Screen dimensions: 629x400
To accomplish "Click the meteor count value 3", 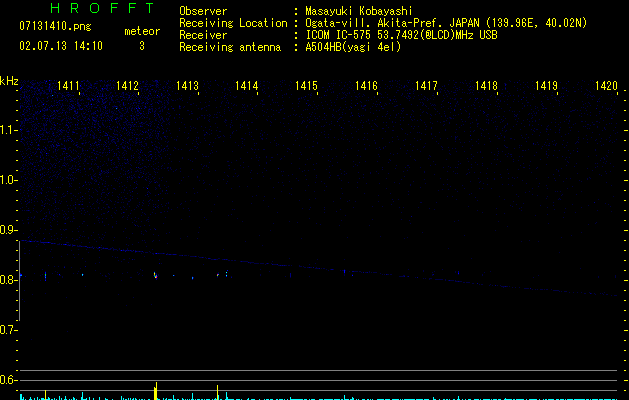I will pyautogui.click(x=142, y=46).
